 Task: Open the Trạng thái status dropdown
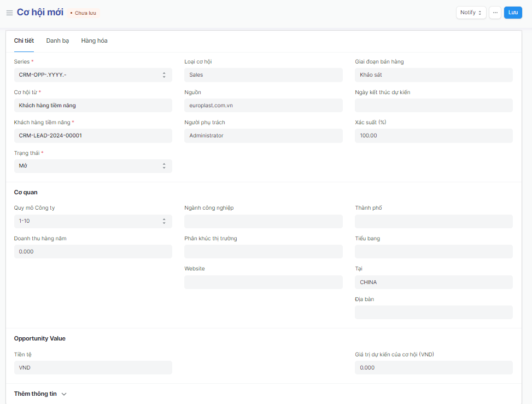(93, 166)
